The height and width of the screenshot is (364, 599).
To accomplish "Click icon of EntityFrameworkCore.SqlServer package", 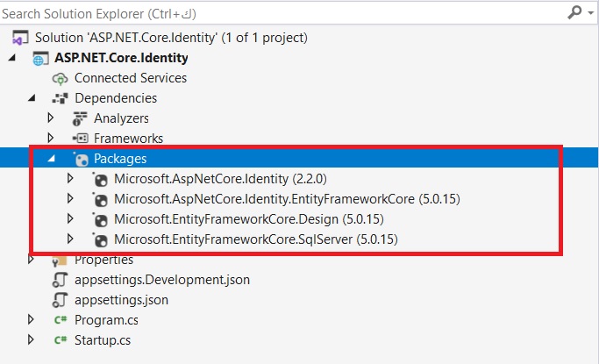I will click(x=100, y=240).
